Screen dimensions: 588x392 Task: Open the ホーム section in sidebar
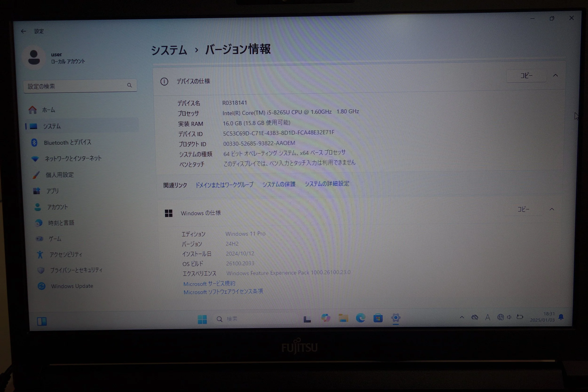(48, 110)
